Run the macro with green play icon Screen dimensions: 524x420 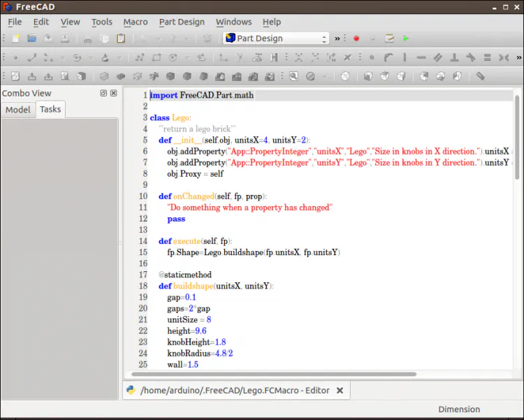point(406,38)
